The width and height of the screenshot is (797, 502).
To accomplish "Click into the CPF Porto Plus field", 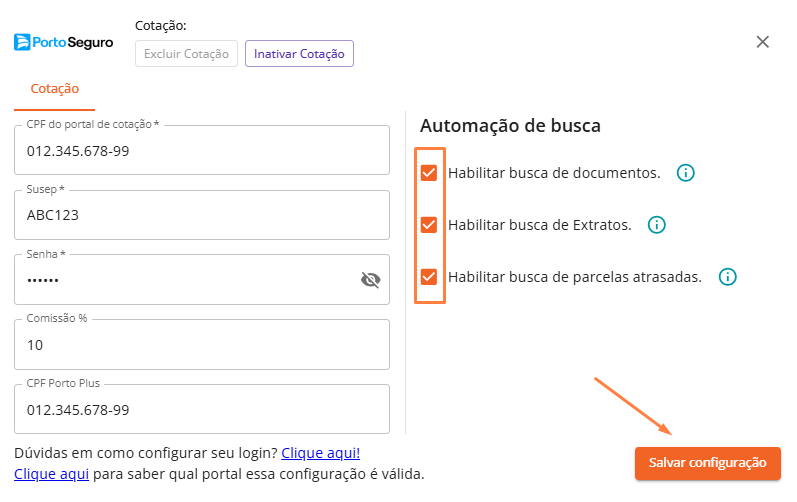I will click(200, 410).
